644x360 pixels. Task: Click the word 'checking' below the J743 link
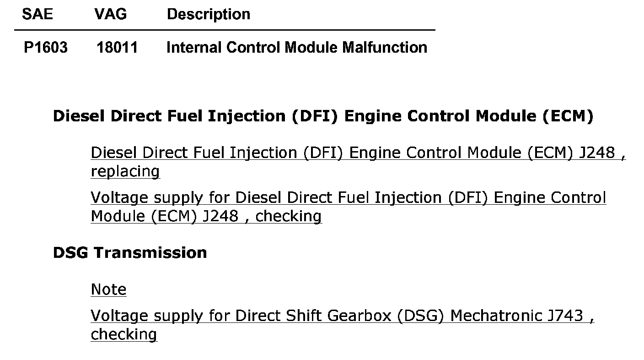coord(124,334)
